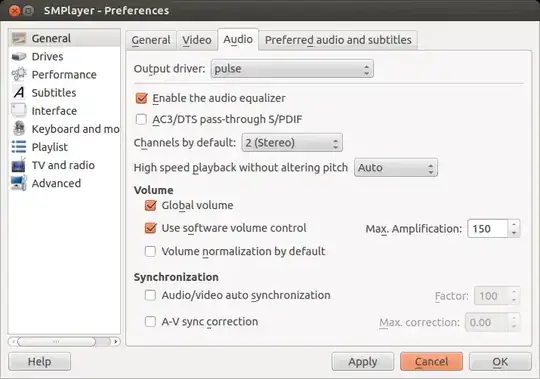Disable the audio equalizer checkbox
The height and width of the screenshot is (379, 540).
(x=142, y=98)
